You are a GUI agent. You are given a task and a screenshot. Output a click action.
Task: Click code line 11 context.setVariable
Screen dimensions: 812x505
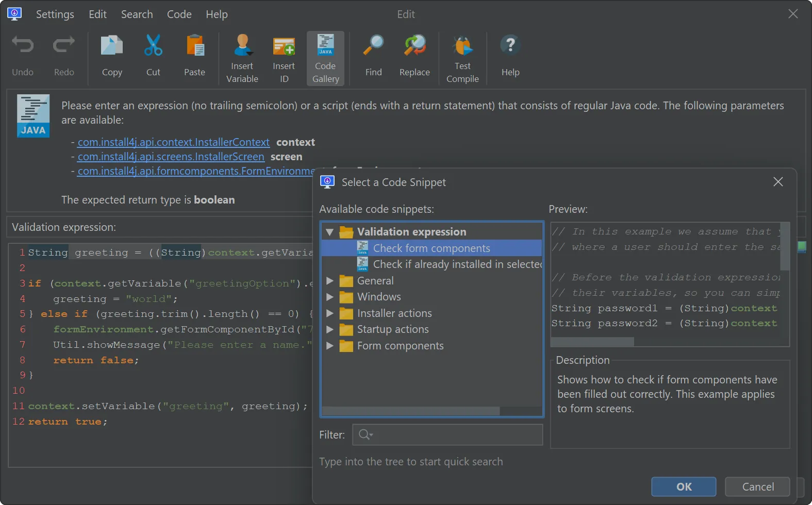(x=168, y=406)
